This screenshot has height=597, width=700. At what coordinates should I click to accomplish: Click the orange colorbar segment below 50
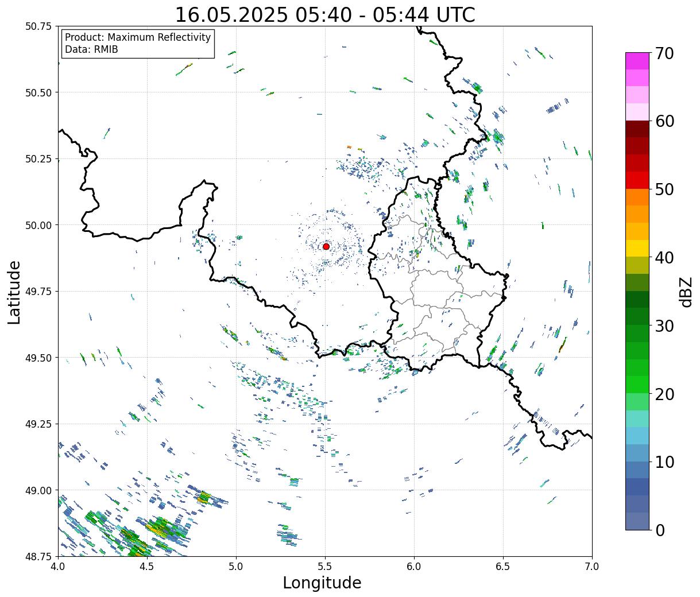[637, 197]
